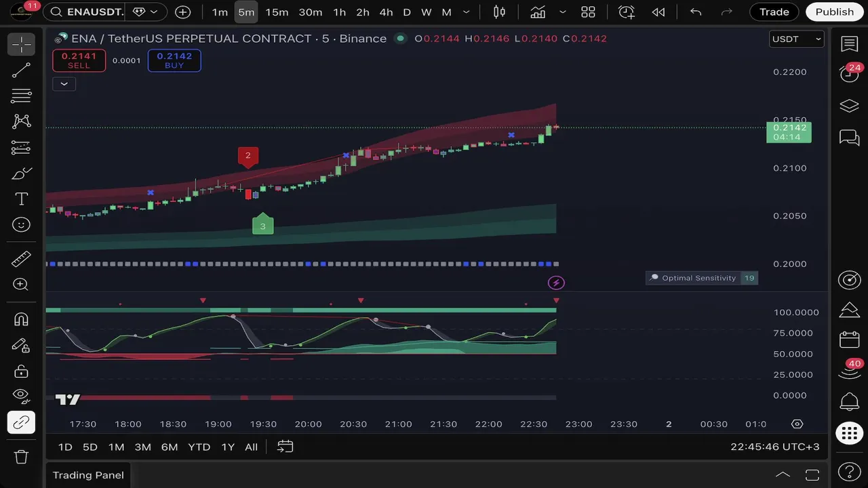This screenshot has width=868, height=488.
Task: Open the emoji icons tool
Action: click(21, 224)
